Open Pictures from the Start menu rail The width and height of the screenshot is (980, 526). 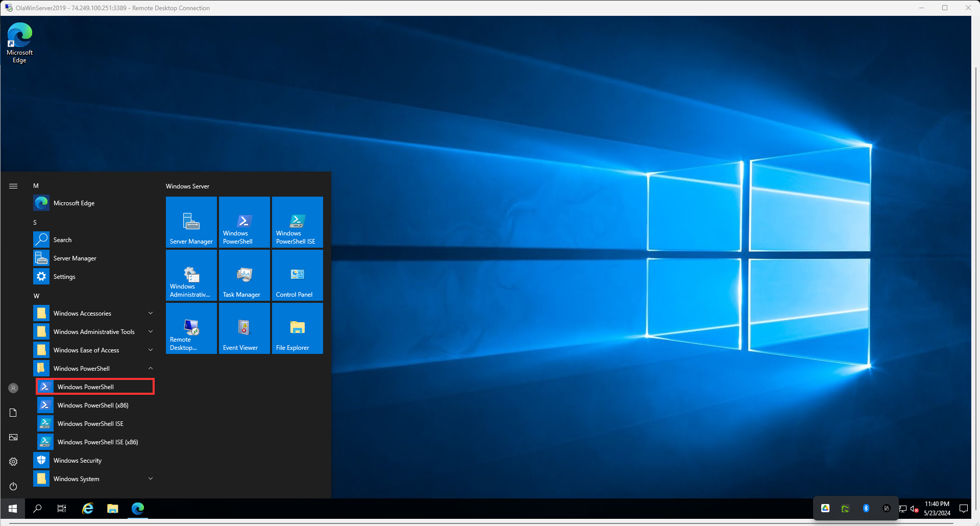click(13, 437)
